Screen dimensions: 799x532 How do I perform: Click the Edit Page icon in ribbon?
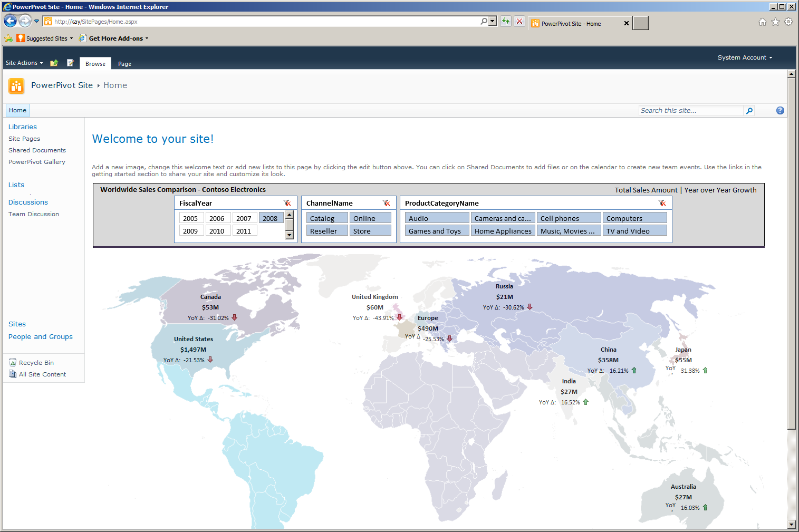point(71,63)
